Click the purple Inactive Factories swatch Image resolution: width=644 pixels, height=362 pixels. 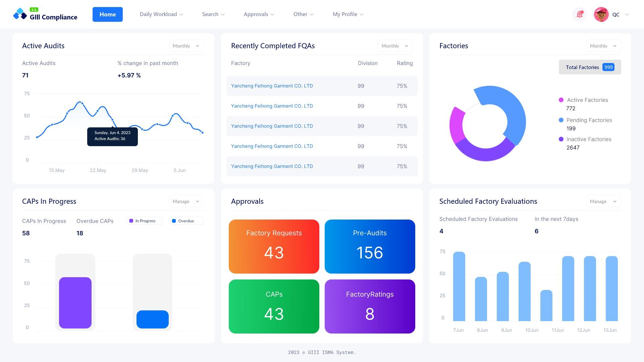coord(561,139)
